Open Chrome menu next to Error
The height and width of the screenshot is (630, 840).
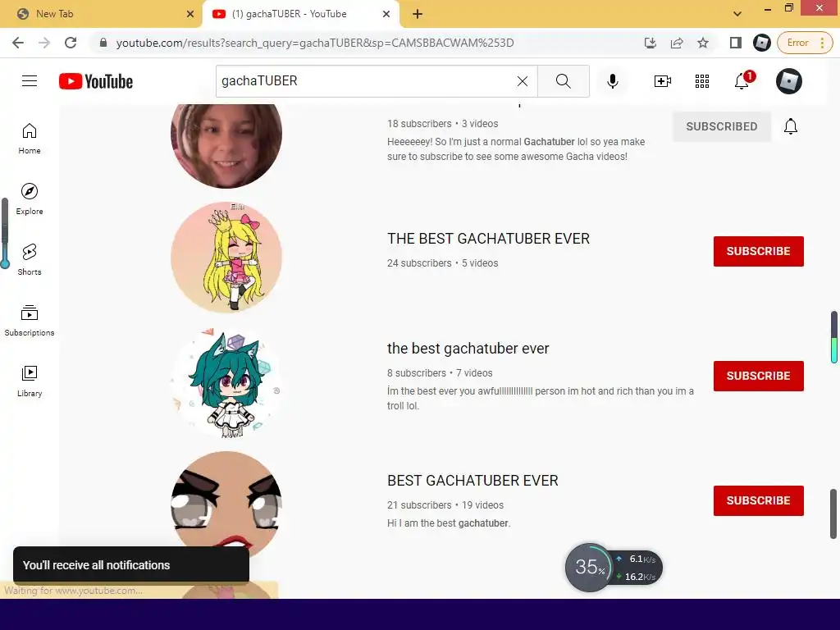[822, 43]
